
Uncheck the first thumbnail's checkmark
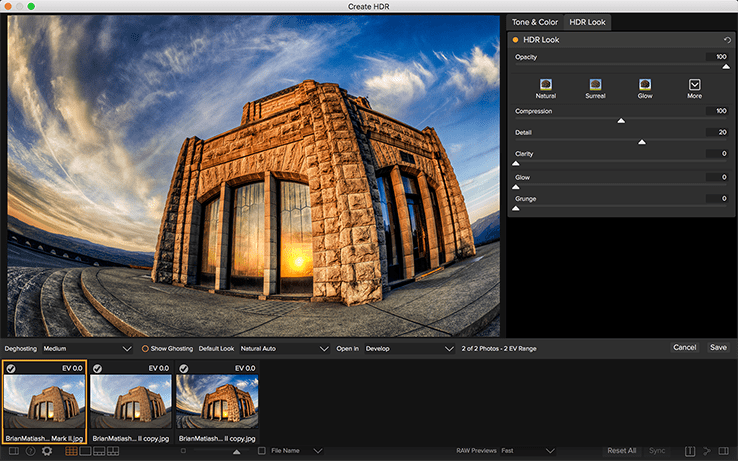[x=11, y=369]
